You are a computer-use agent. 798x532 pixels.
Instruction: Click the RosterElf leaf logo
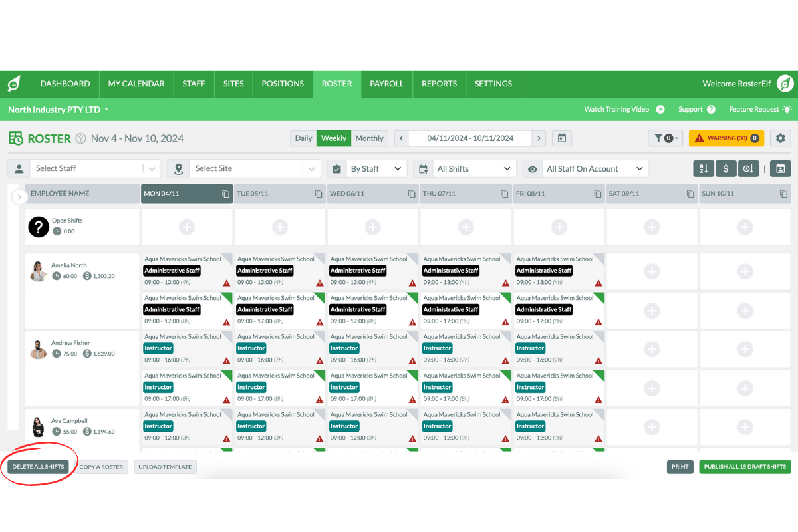click(x=14, y=84)
